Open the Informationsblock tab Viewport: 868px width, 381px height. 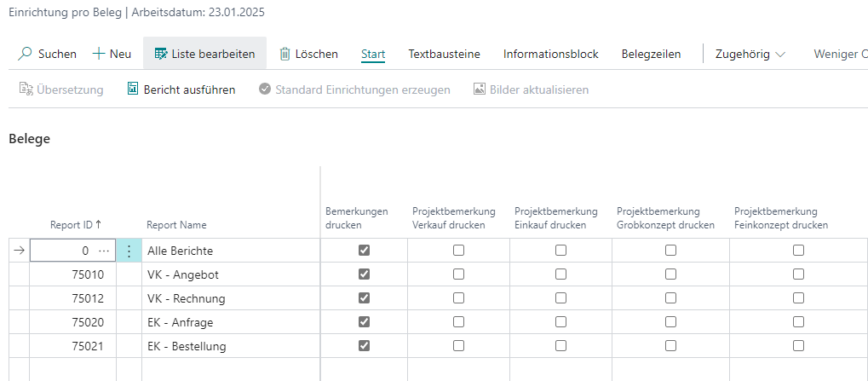[x=550, y=54]
